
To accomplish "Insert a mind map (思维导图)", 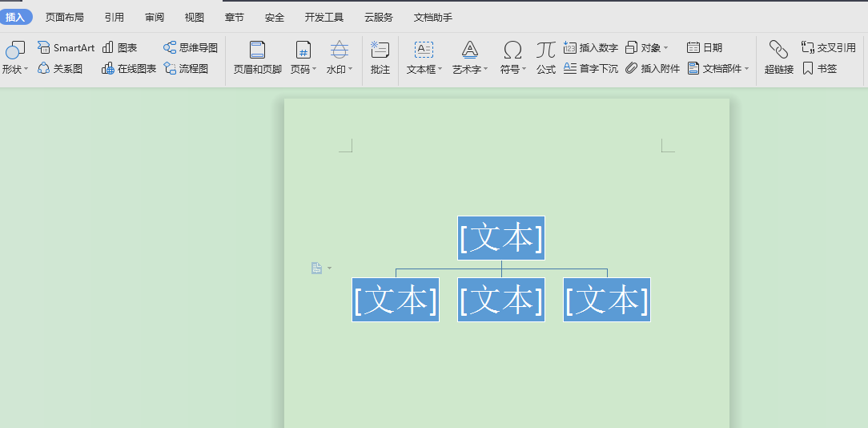I will point(191,47).
